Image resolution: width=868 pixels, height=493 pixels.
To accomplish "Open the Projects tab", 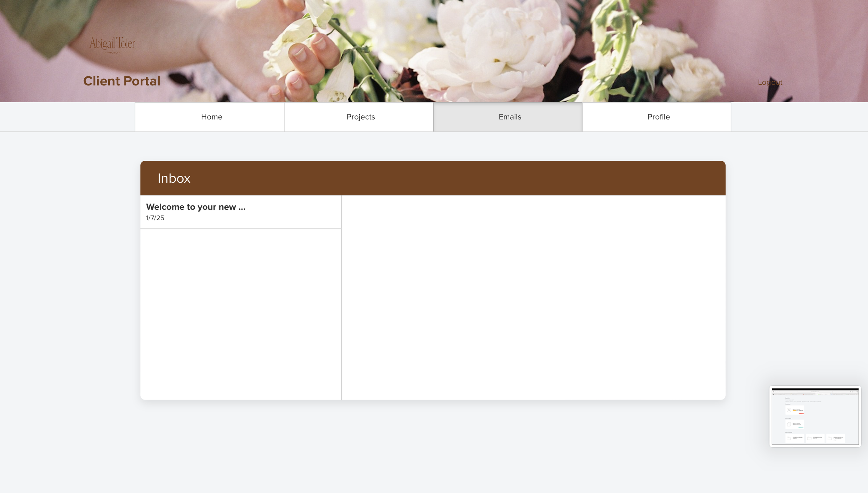I will [x=360, y=117].
